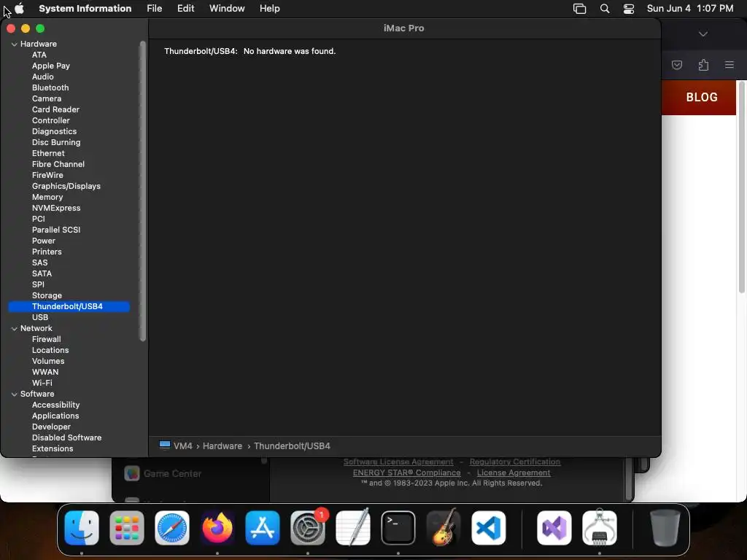Click Thunderbolt/USB4 in the path bar
The image size is (747, 560).
292,446
